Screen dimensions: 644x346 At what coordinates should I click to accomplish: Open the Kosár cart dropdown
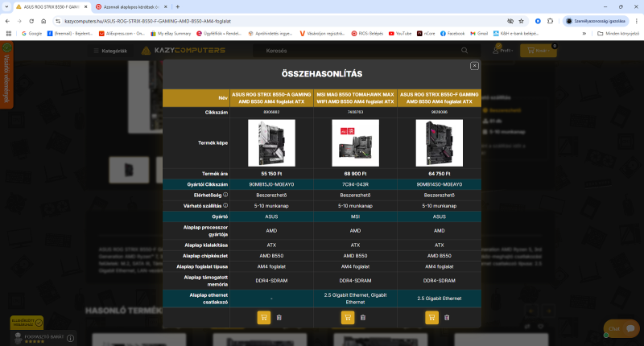539,51
